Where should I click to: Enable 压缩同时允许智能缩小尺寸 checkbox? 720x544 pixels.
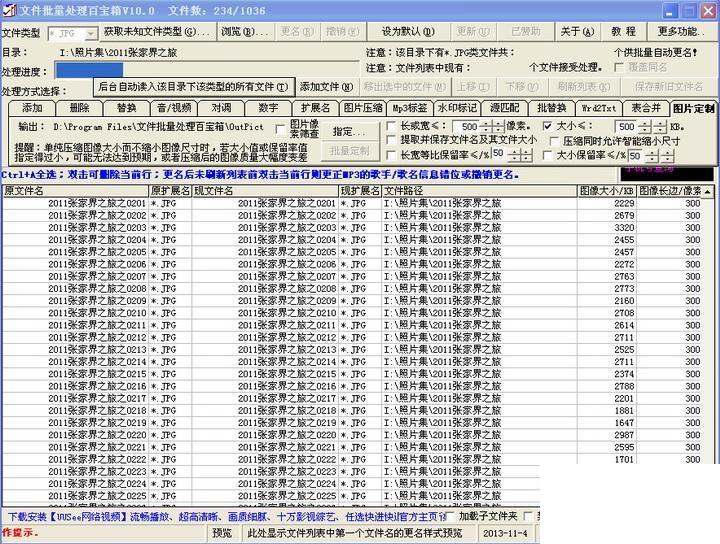tap(554, 141)
